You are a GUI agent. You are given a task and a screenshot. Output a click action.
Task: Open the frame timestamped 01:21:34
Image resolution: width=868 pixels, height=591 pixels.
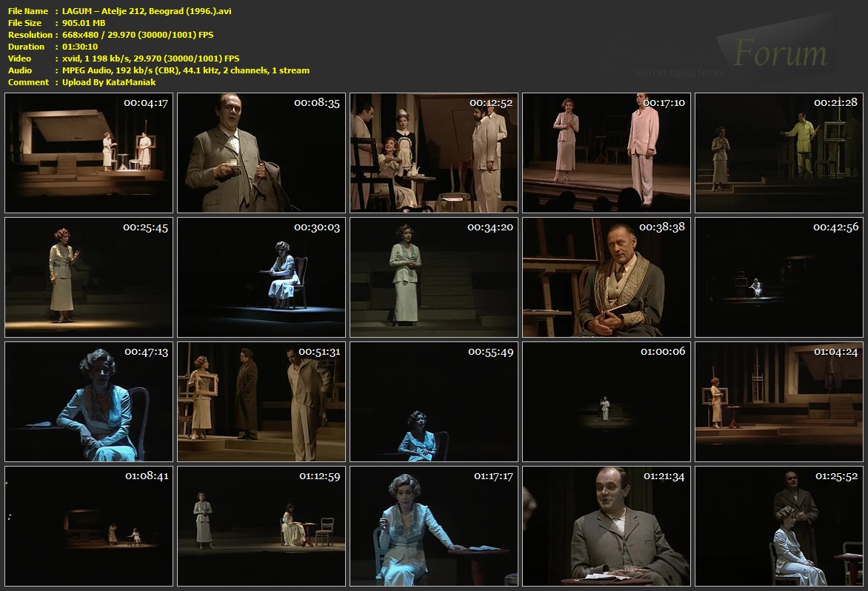click(607, 527)
